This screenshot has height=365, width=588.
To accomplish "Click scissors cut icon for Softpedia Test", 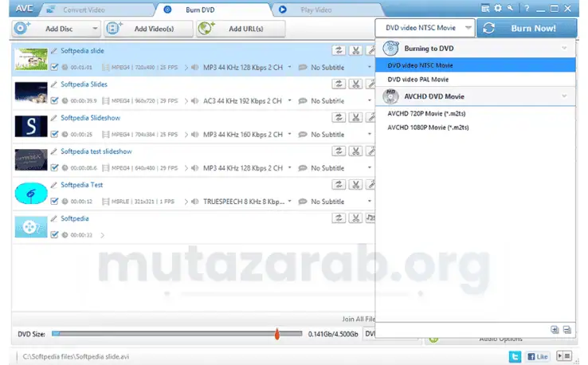I will coord(355,184).
